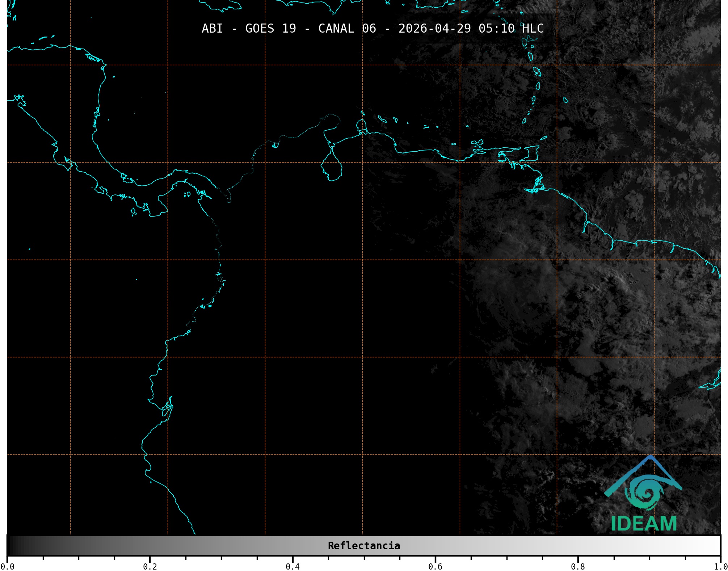Image resolution: width=728 pixels, height=571 pixels.
Task: Click the 0.8 tick label on colorbar
Action: [x=578, y=567]
